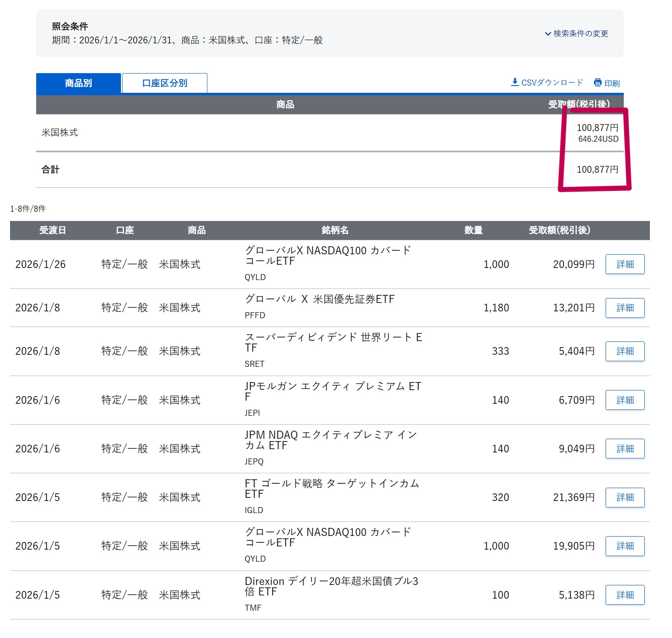Open 詳細 for the JEPQ row
672x638 pixels.
click(x=625, y=449)
